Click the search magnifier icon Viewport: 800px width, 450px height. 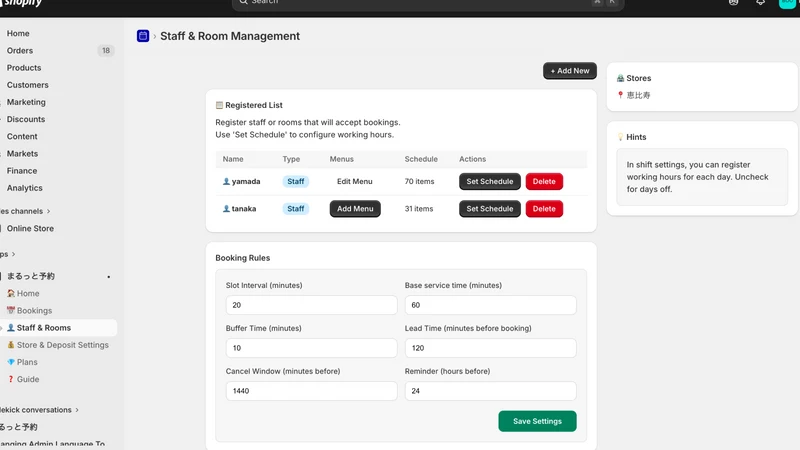click(243, 2)
